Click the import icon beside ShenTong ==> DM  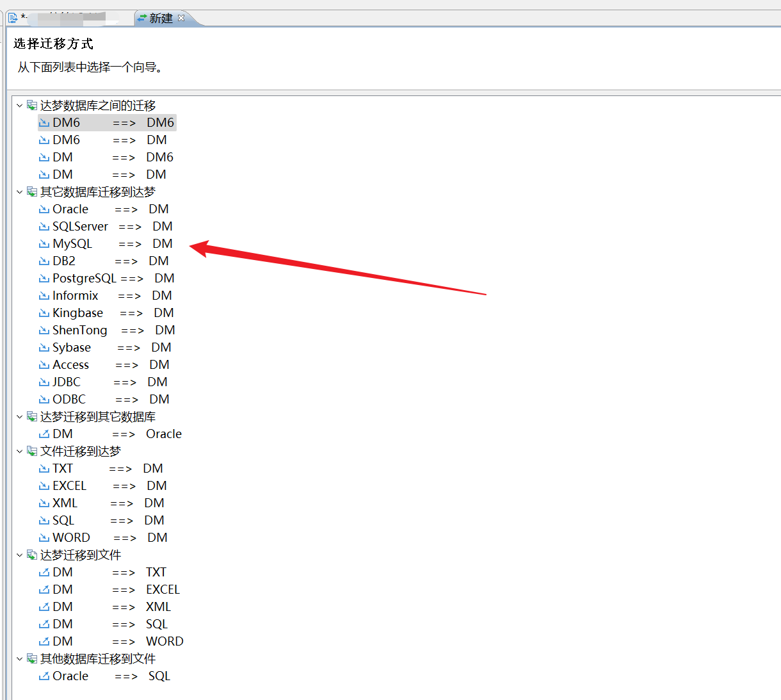44,330
